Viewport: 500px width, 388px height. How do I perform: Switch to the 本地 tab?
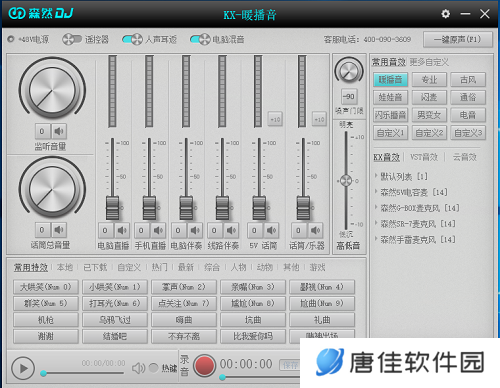coord(65,267)
